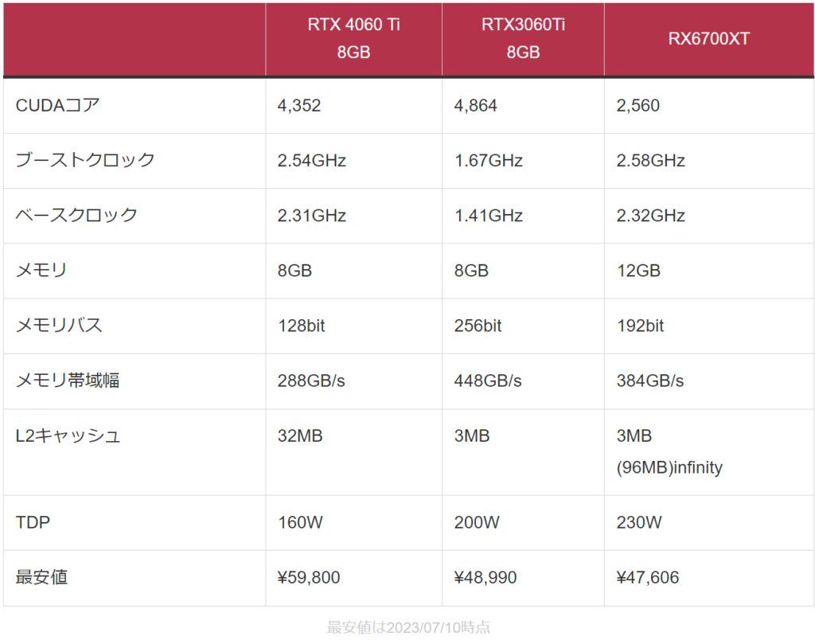Select the ベースクロック row label
815x644 pixels.
[x=76, y=215]
